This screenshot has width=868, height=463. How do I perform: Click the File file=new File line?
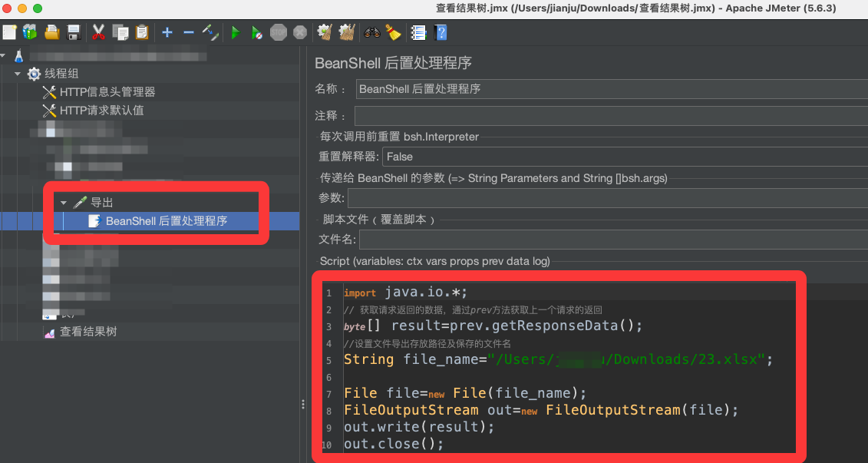pos(465,393)
